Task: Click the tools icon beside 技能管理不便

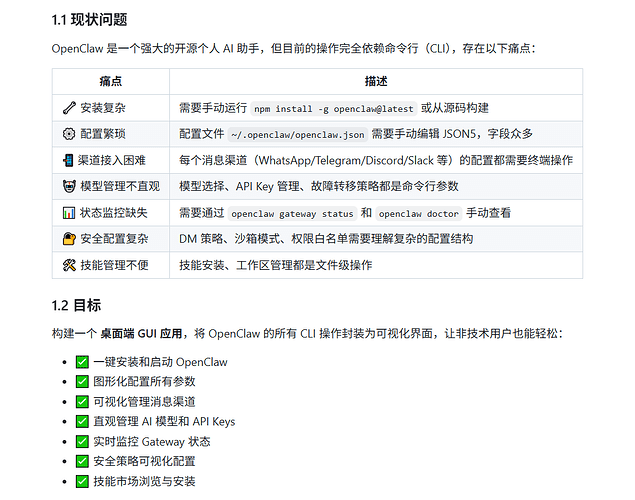Action: pyautogui.click(x=69, y=265)
